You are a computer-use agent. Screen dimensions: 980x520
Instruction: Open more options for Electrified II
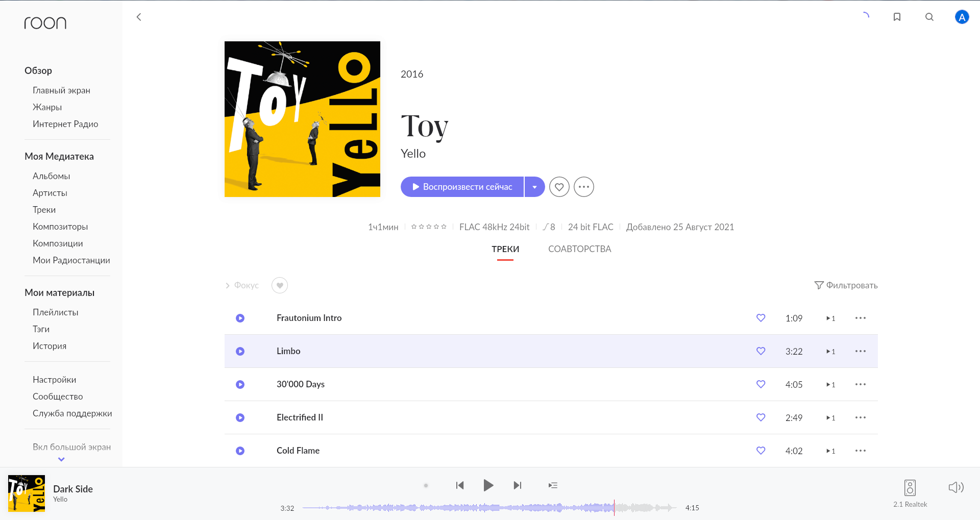point(861,417)
